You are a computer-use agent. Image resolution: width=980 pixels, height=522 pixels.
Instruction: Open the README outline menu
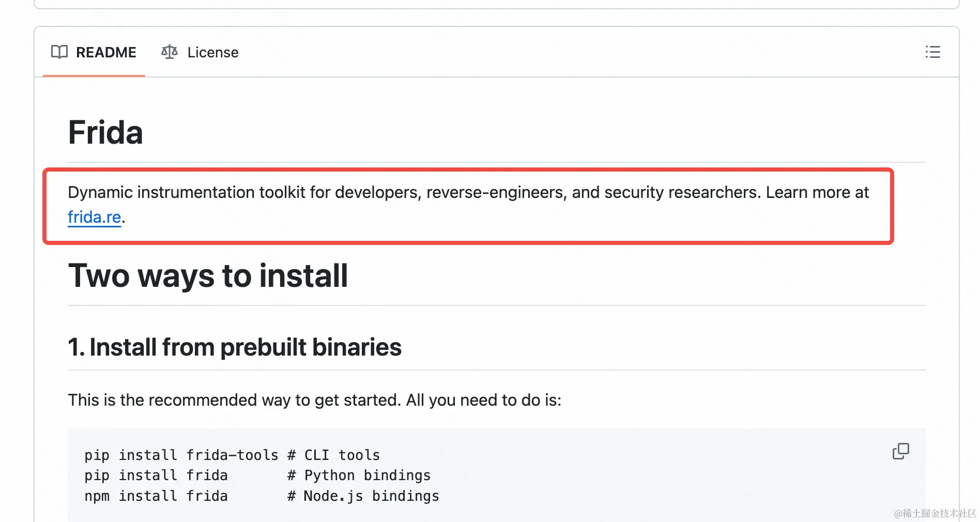[x=932, y=52]
